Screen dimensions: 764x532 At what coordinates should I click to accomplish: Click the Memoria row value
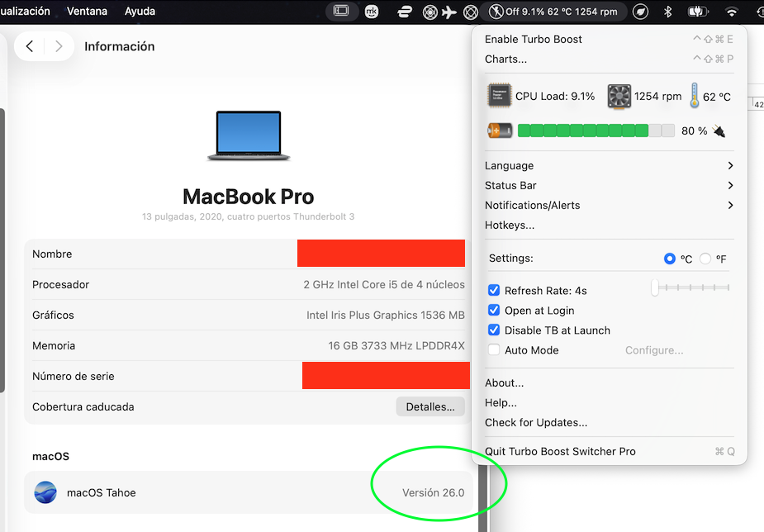396,346
